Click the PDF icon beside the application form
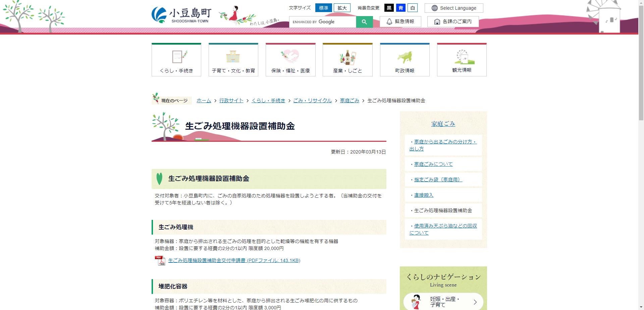Viewport: 644px width, 310px height. click(160, 260)
